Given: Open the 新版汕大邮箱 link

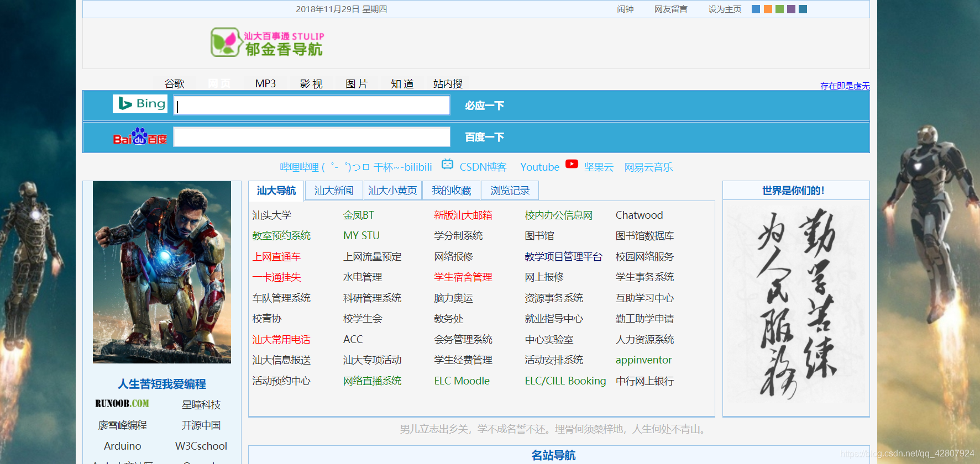Looking at the screenshot, I should [x=463, y=215].
